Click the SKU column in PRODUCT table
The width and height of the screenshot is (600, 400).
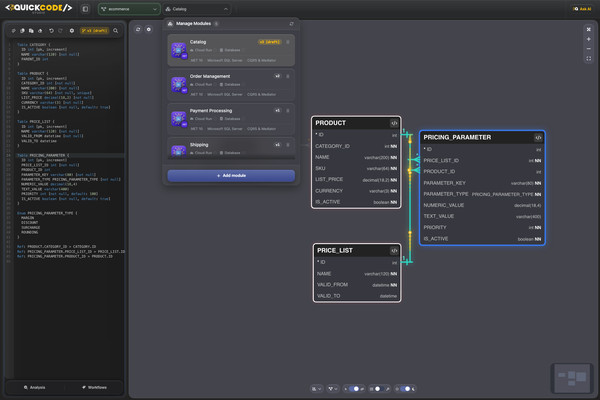[x=356, y=168]
